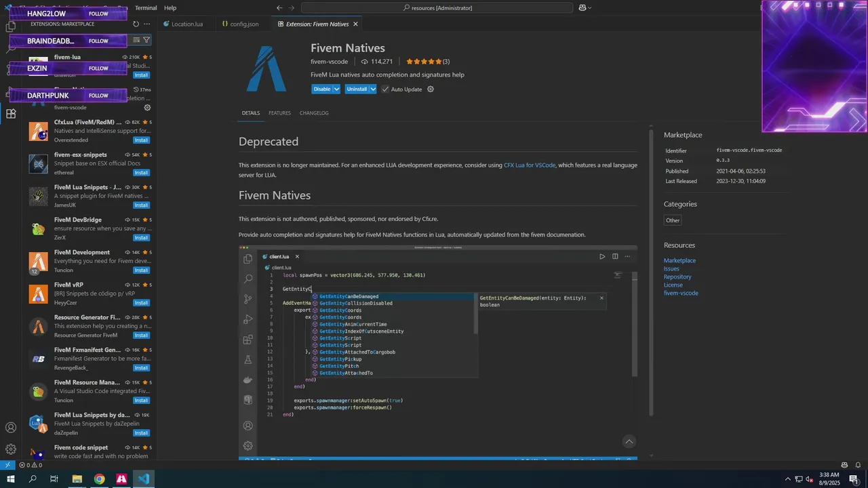The image size is (868, 488).
Task: Open the Accounts menu icon
Action: click(x=11, y=428)
